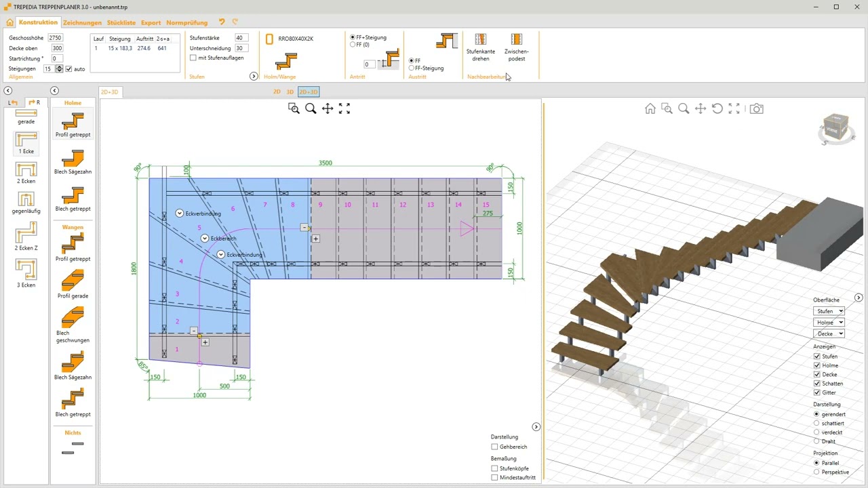Click the Geschosshöhe input field
Image resolution: width=868 pixels, height=488 pixels.
(x=55, y=38)
